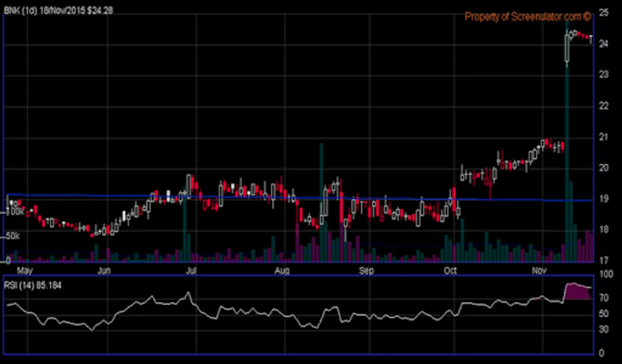Click the 20 price axis label

click(604, 168)
